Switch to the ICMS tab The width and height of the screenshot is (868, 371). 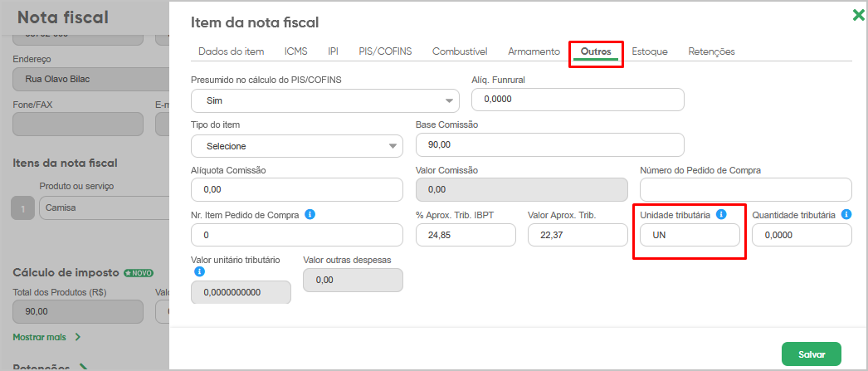[x=295, y=51]
